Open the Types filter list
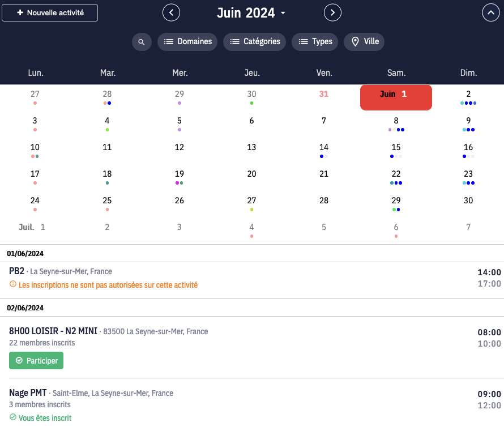504x431 pixels. pos(315,42)
